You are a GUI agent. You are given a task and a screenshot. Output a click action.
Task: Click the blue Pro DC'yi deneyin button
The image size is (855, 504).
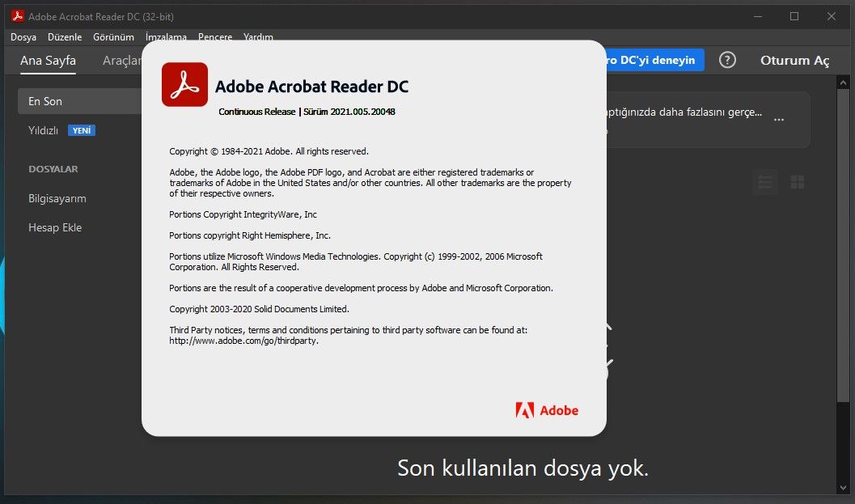[655, 60]
